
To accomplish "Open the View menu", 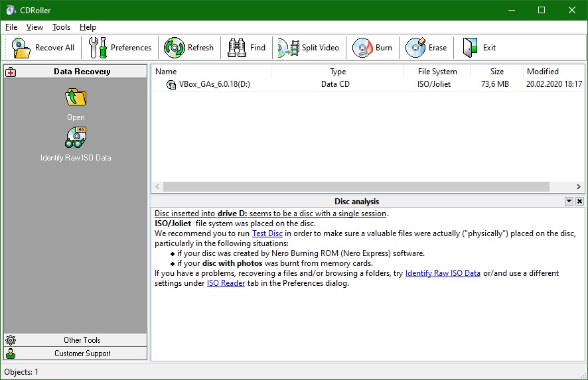I will coord(35,27).
